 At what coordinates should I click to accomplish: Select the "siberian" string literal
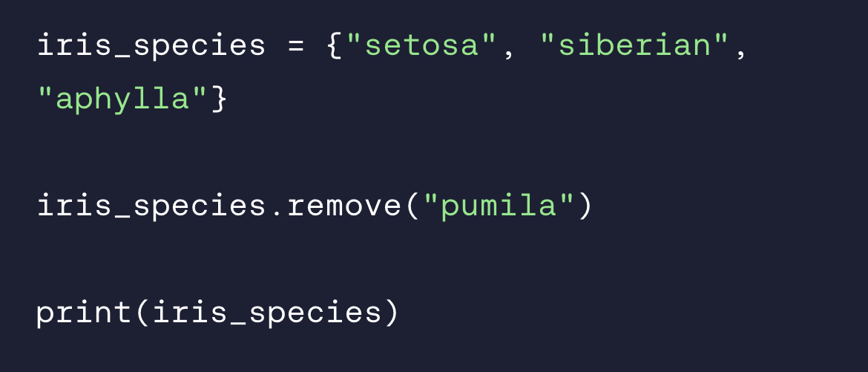635,46
